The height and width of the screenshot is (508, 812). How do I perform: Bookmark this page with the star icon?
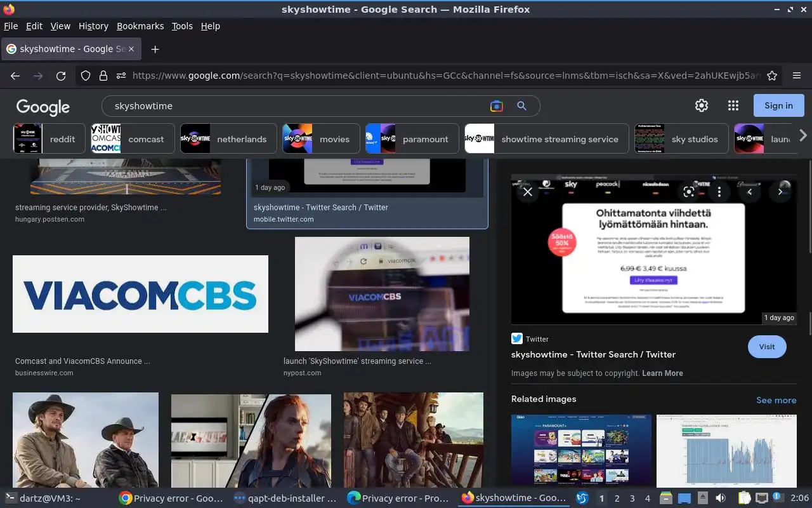[x=772, y=76]
